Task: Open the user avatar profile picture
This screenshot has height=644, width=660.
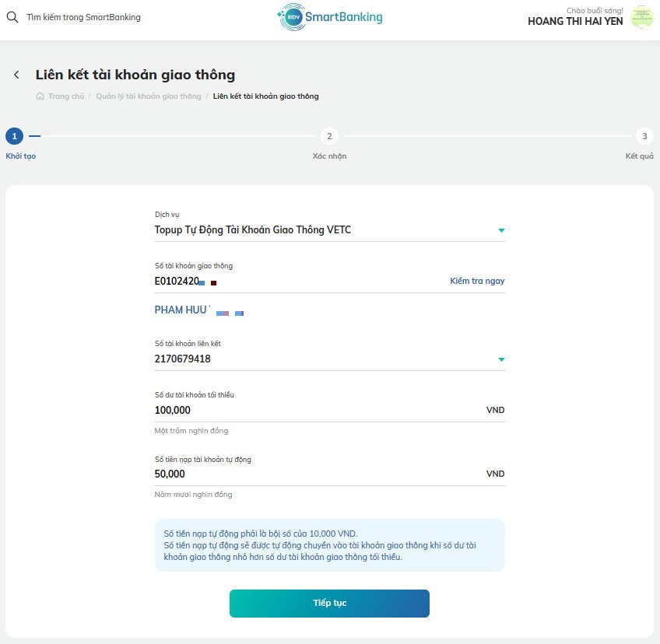Action: 641,17
